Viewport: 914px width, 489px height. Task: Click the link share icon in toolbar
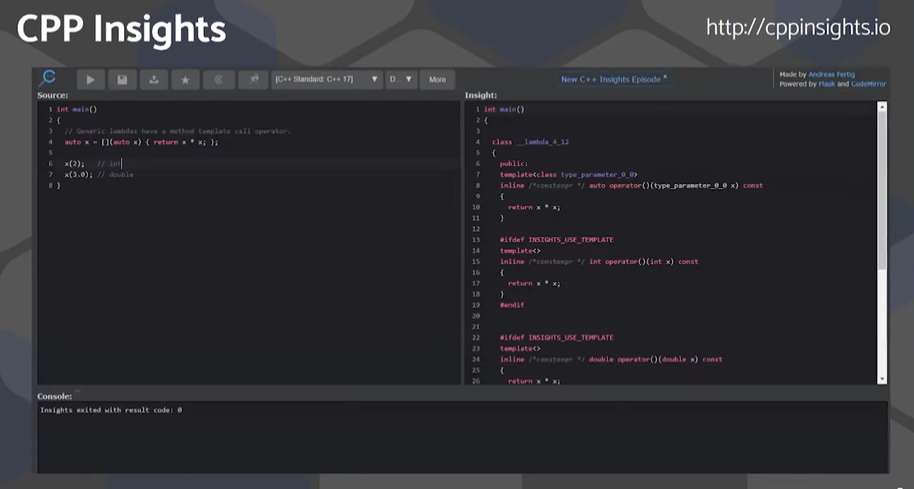tap(254, 79)
